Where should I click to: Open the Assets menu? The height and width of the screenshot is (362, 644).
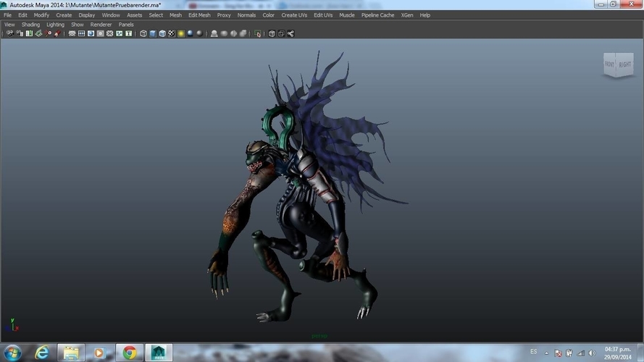pyautogui.click(x=134, y=15)
